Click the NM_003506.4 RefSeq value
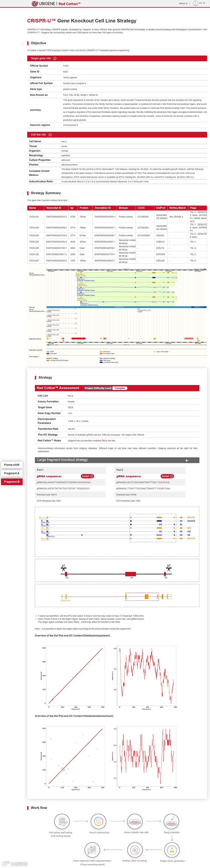Viewport: 210px width, 868px height. (176, 217)
